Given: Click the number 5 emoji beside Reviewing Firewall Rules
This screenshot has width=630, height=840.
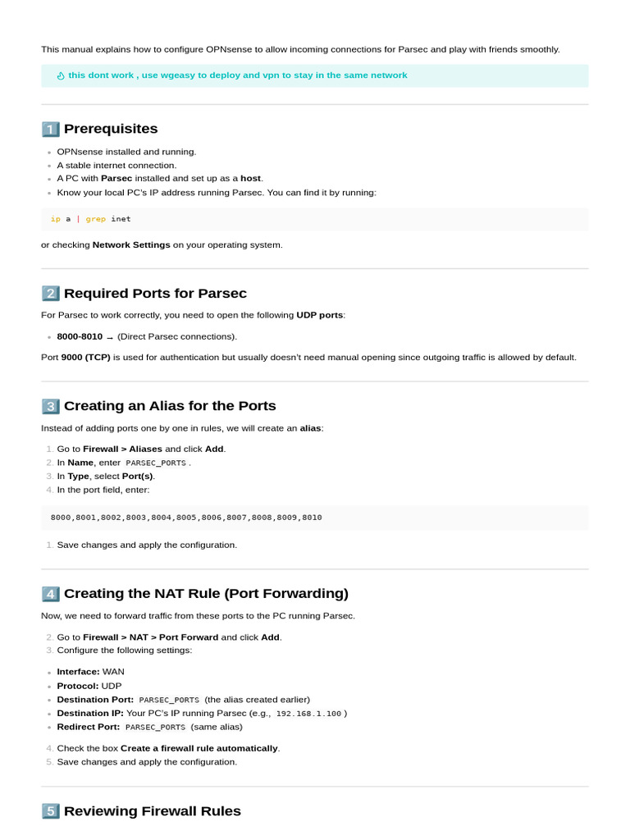Looking at the screenshot, I should pos(50,811).
